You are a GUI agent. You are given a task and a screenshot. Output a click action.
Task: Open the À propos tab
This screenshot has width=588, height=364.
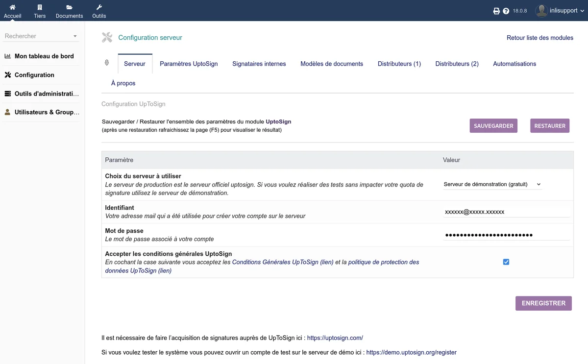coord(123,83)
